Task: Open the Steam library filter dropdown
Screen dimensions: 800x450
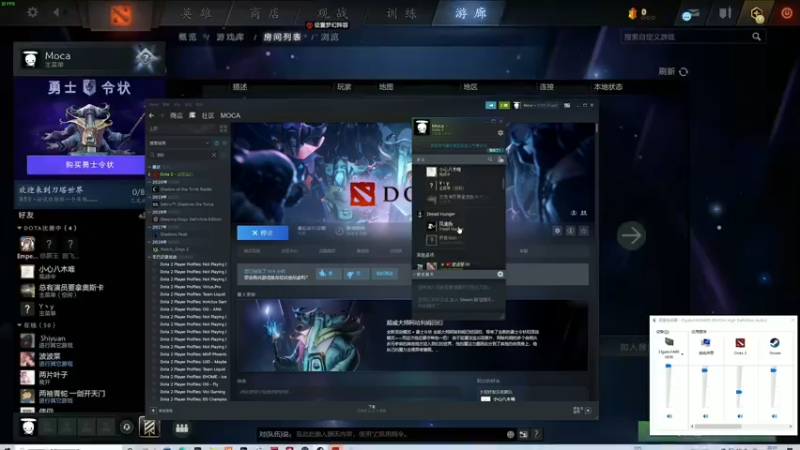Action: [x=207, y=143]
